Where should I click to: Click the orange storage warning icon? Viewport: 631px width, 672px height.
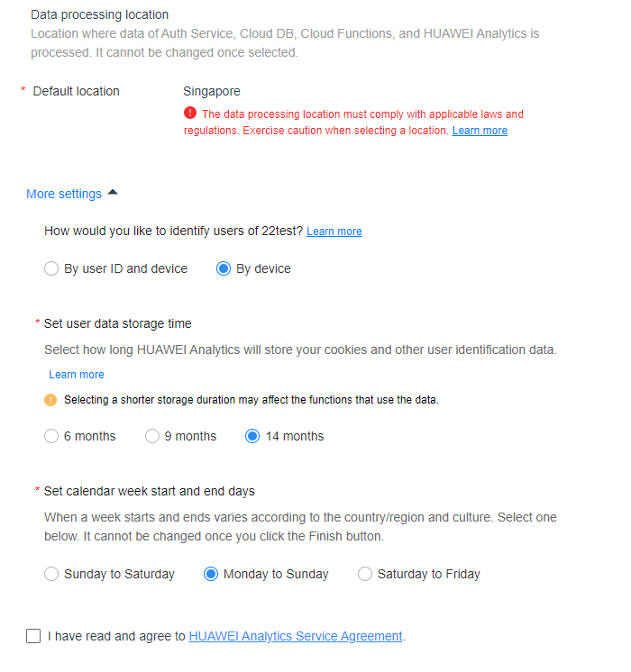50,400
